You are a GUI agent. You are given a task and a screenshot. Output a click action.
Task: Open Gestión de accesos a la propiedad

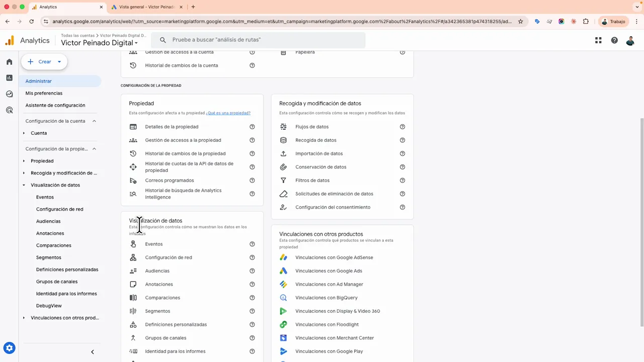183,140
